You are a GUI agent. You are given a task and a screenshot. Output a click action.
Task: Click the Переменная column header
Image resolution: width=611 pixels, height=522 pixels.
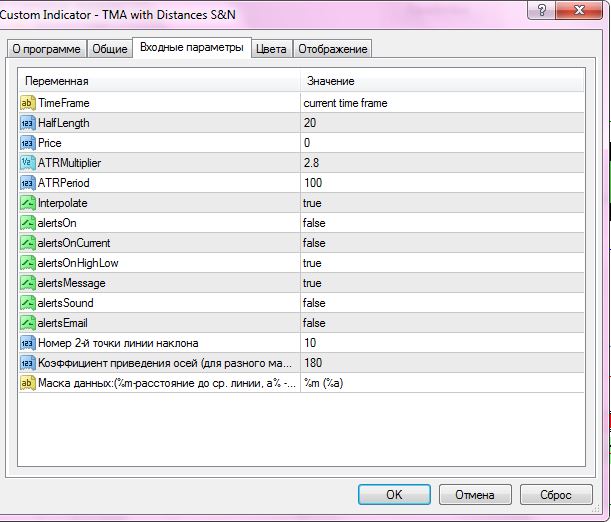159,81
